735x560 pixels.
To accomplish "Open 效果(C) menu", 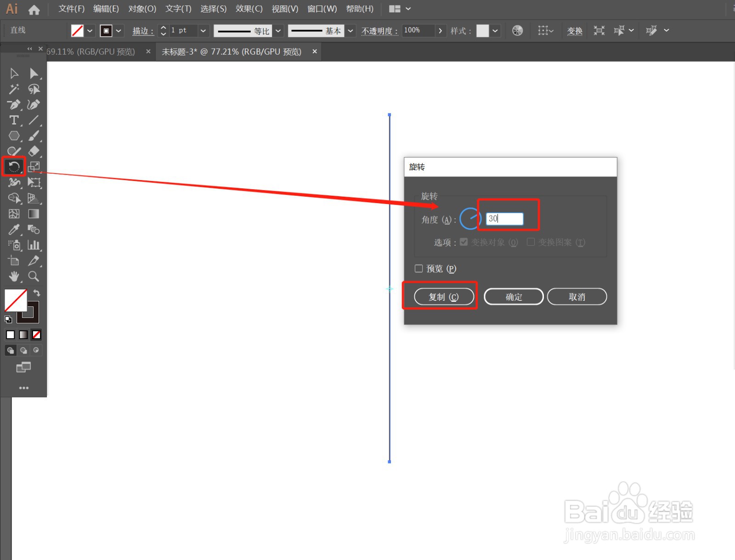I will [x=249, y=9].
